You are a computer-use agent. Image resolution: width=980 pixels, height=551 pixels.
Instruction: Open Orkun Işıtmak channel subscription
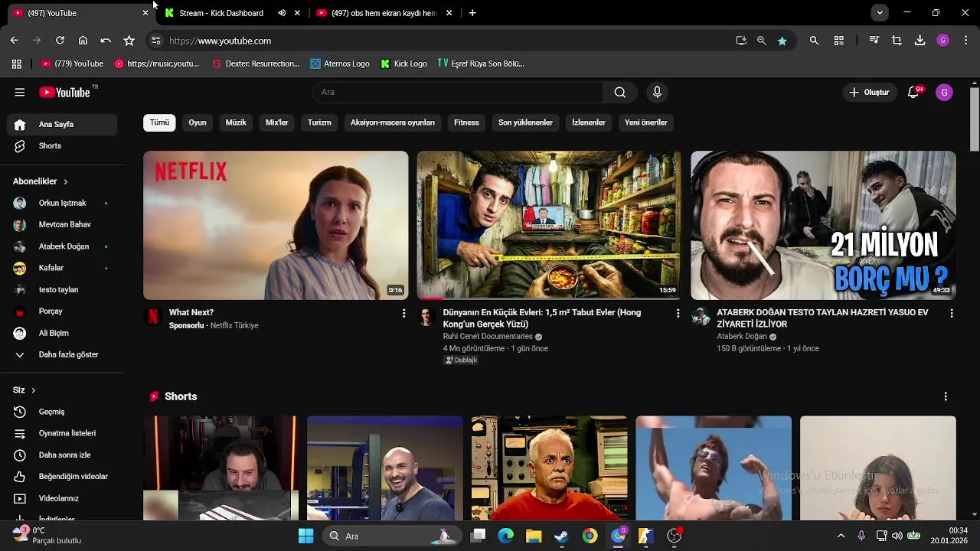click(x=62, y=204)
